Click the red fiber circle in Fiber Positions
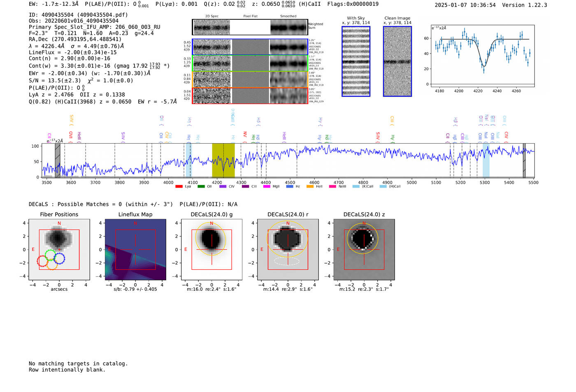 tap(42, 261)
